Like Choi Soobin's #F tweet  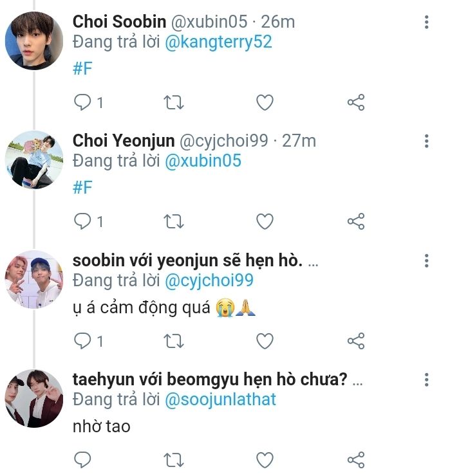(x=265, y=102)
